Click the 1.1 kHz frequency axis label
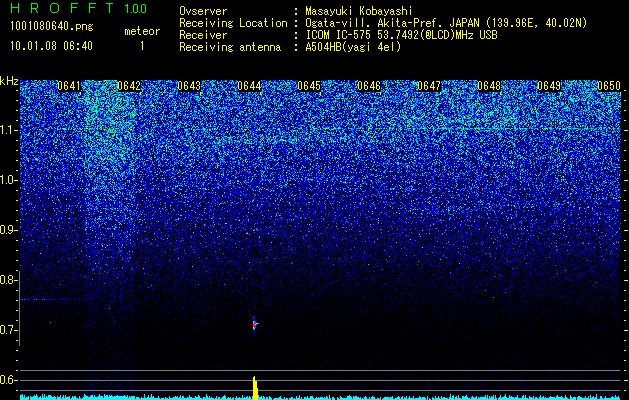The width and height of the screenshot is (629, 400). [9, 130]
